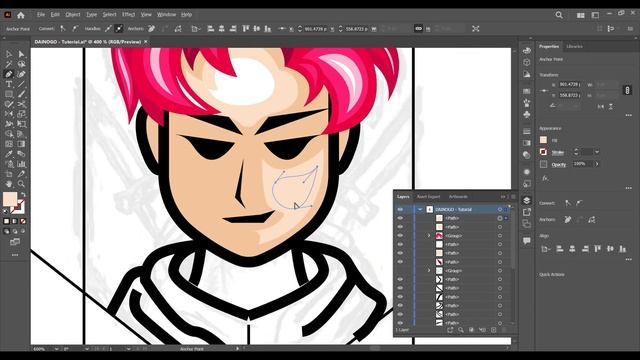
Task: Toggle visibility of DAINOGO - Tutorial layer
Action: [400, 209]
